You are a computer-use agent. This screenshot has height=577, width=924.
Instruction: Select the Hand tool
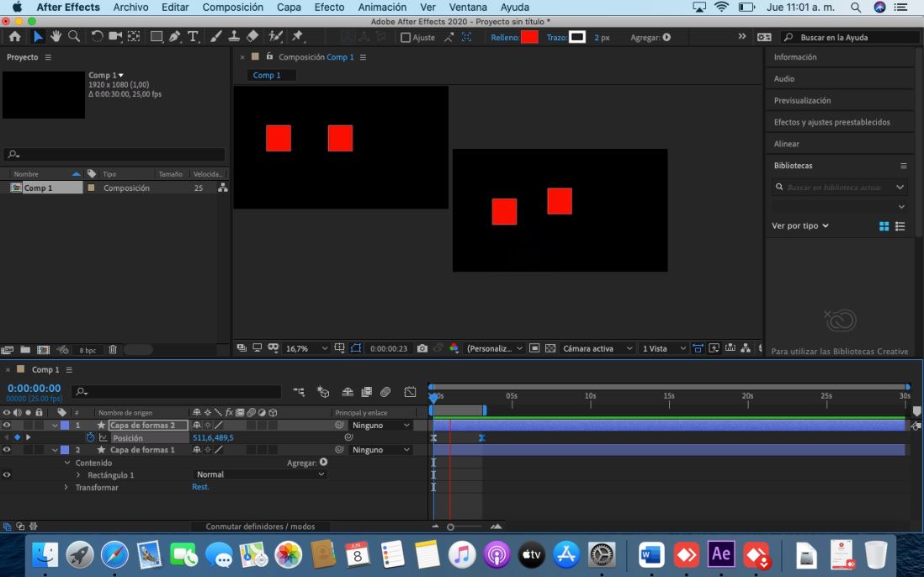(x=56, y=37)
